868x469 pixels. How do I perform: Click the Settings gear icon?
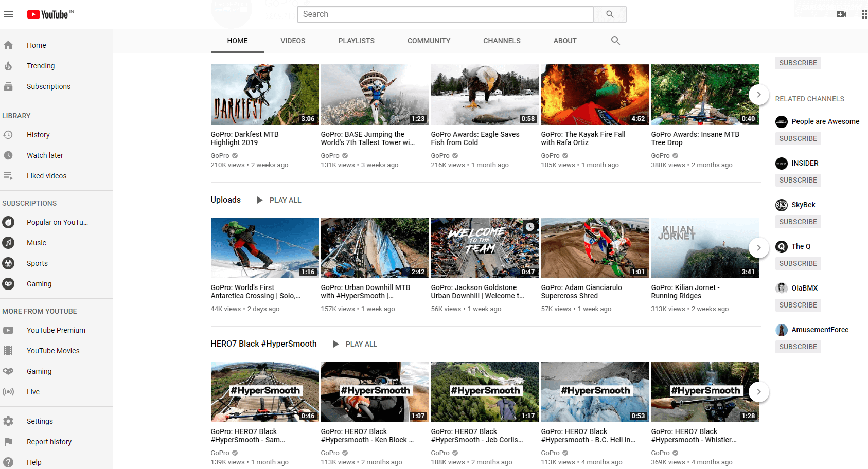click(x=8, y=421)
